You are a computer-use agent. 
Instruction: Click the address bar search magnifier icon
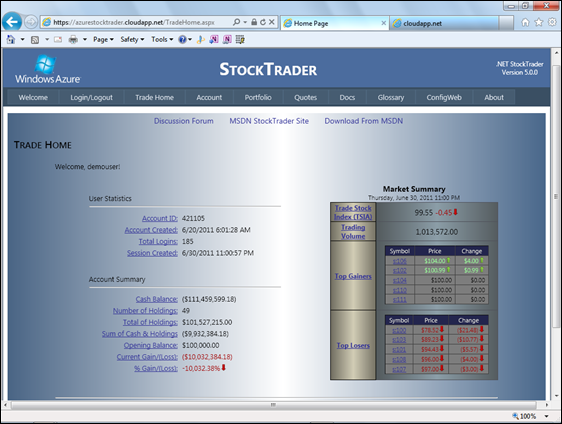236,22
